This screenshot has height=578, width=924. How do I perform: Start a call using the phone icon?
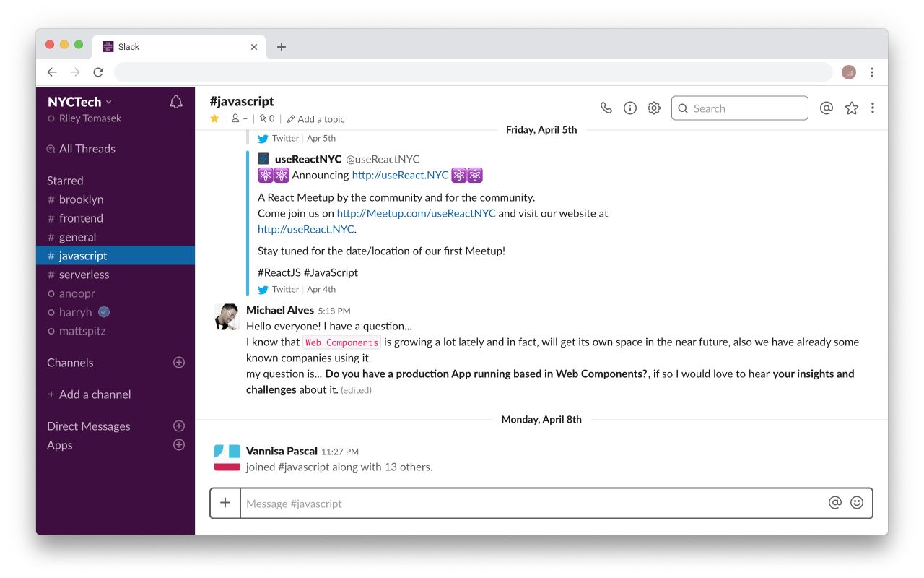606,107
